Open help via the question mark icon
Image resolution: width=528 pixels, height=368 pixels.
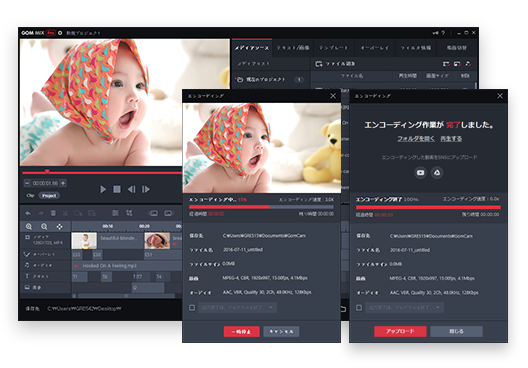click(x=443, y=33)
